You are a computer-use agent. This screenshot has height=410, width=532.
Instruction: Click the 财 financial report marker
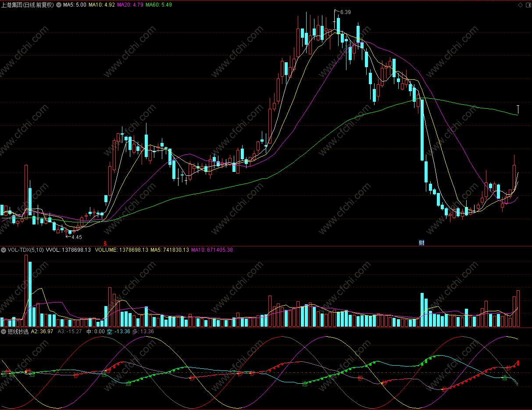(x=422, y=242)
